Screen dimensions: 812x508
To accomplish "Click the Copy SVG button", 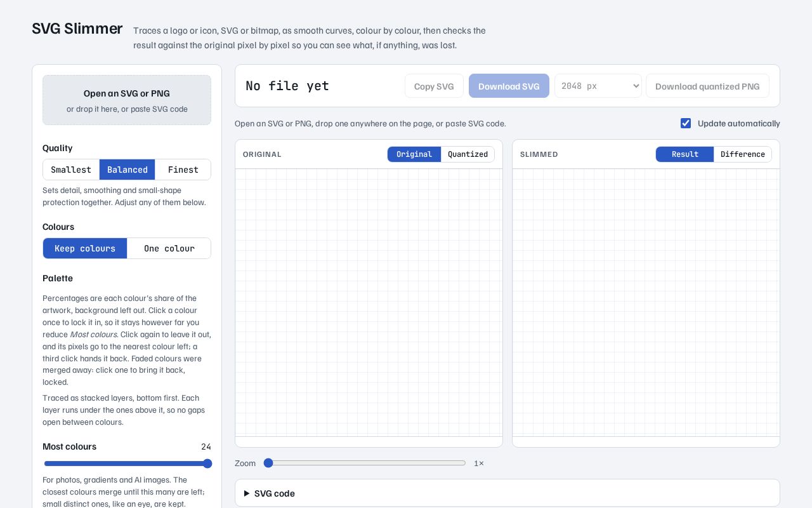I will point(434,86).
